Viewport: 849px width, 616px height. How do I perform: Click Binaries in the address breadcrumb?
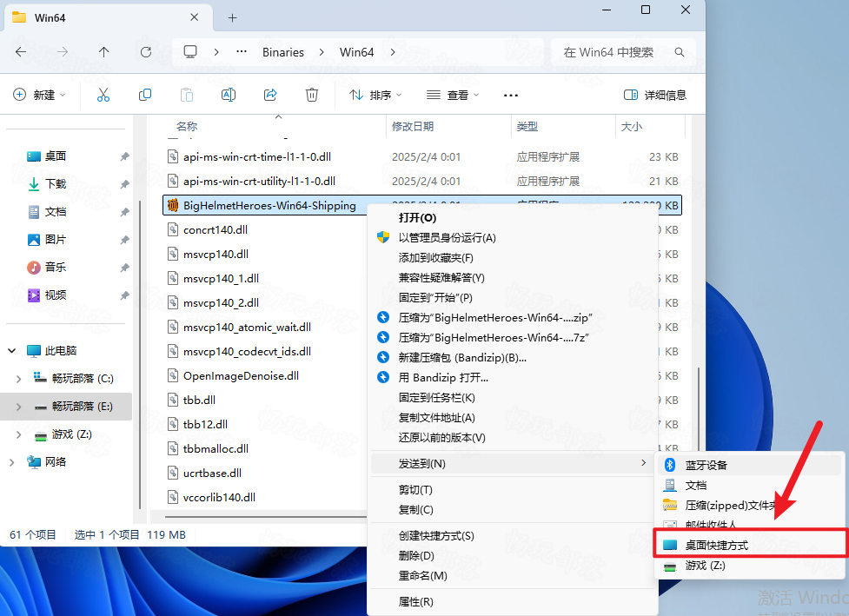pos(283,52)
